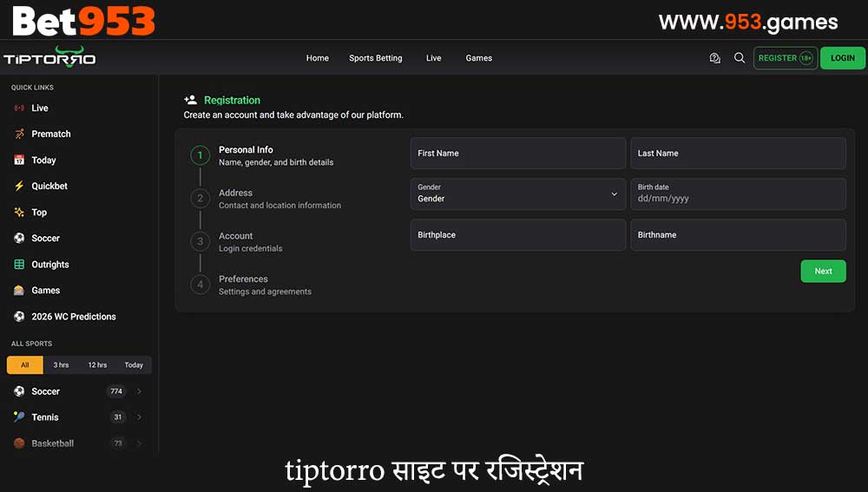868x492 pixels.
Task: Click the "Account" step label
Action: pos(236,236)
